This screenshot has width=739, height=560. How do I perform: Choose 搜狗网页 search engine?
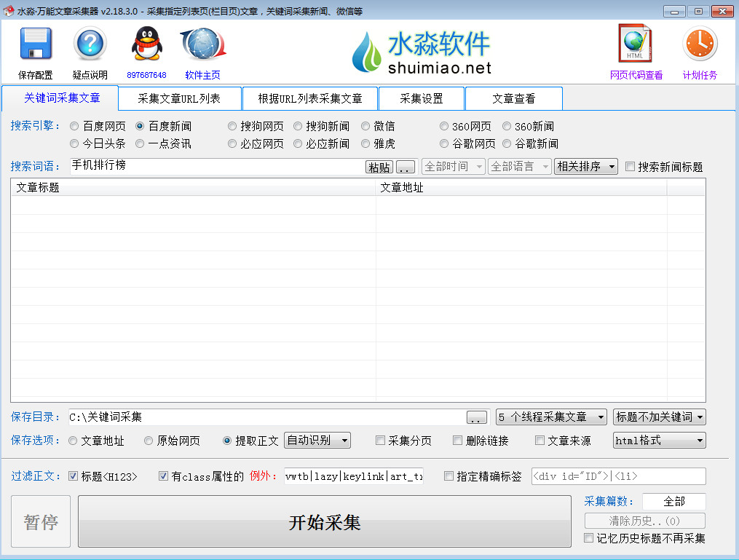tap(232, 126)
